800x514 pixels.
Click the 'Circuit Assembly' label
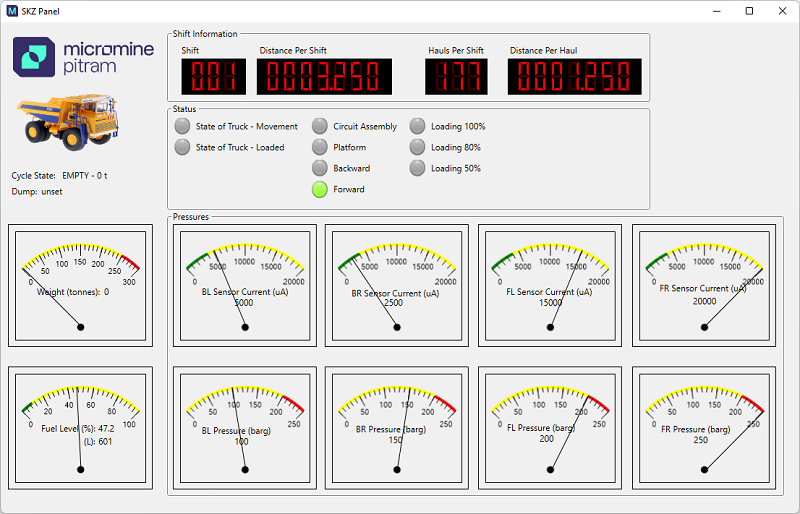(365, 127)
